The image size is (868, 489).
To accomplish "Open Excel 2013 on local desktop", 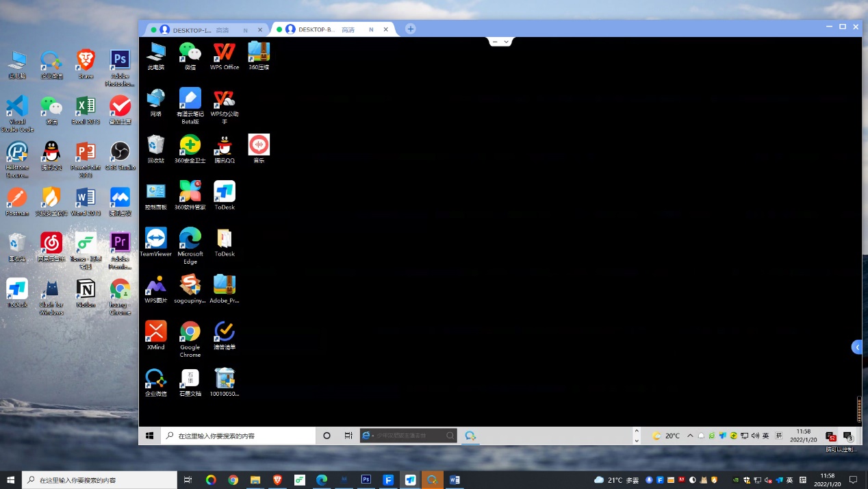I will click(86, 110).
